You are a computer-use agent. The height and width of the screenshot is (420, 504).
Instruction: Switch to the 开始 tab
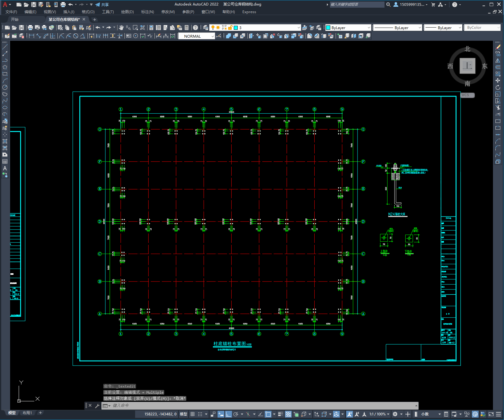(15, 19)
